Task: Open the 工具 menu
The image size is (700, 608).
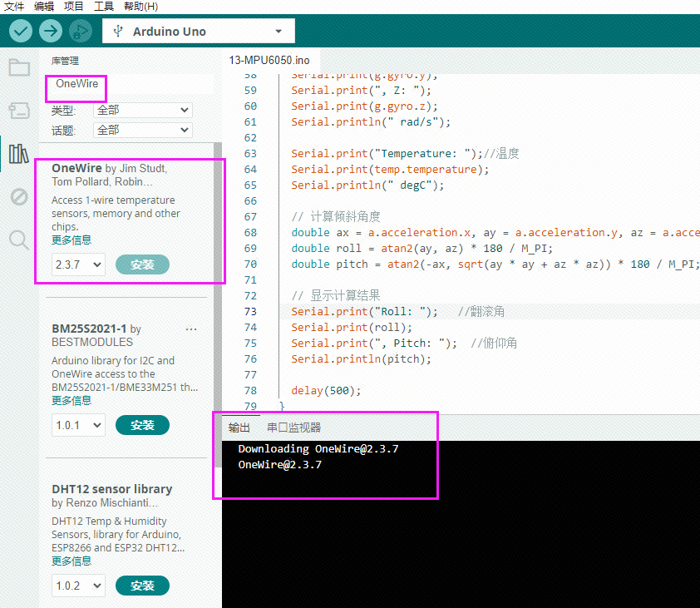Action: pos(104,7)
